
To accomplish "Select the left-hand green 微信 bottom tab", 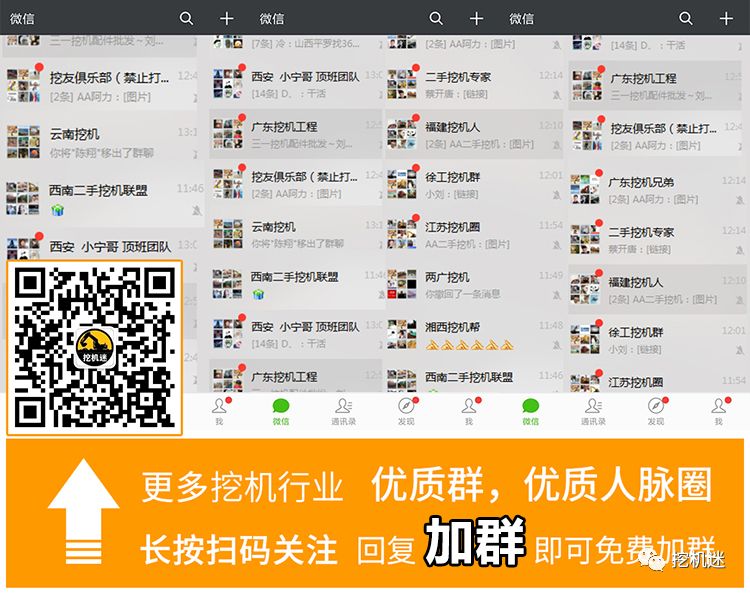I will point(281,412).
